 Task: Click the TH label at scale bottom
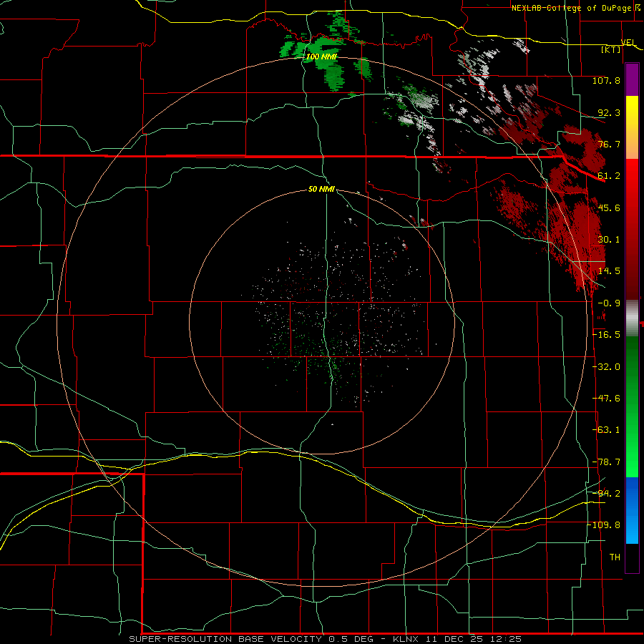pos(615,557)
